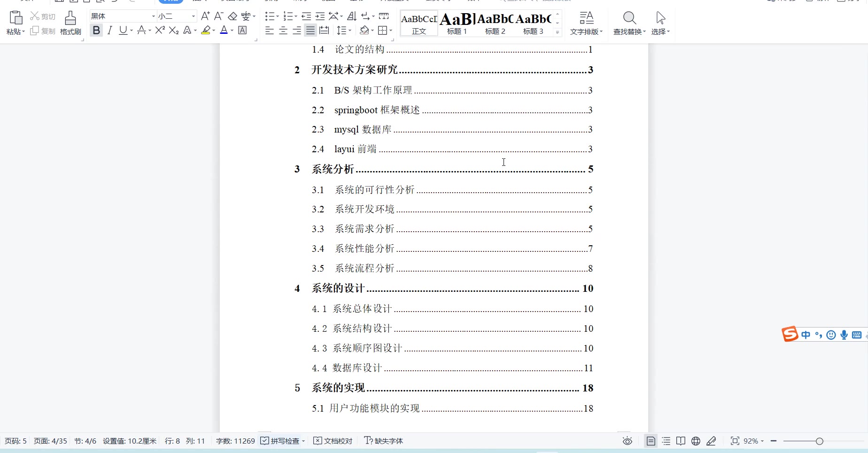The image size is (868, 453).
Task: Decrease paragraph indent
Action: 306,16
